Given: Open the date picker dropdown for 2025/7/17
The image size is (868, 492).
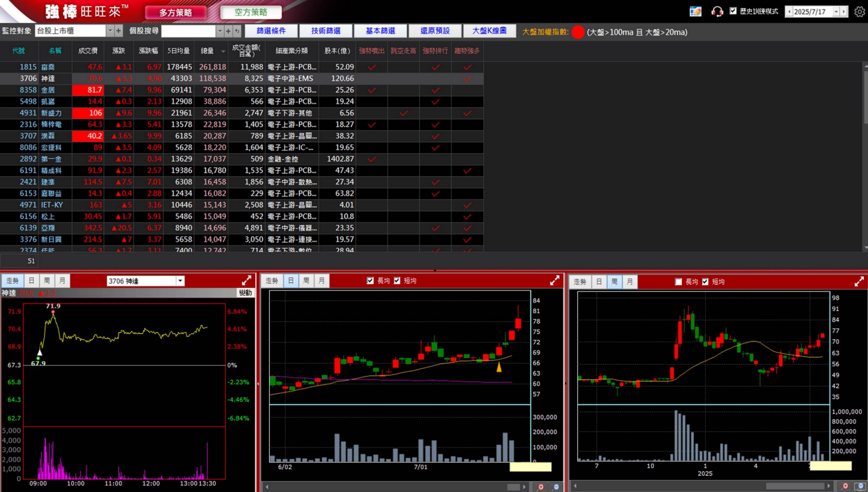Looking at the screenshot, I should coord(836,12).
